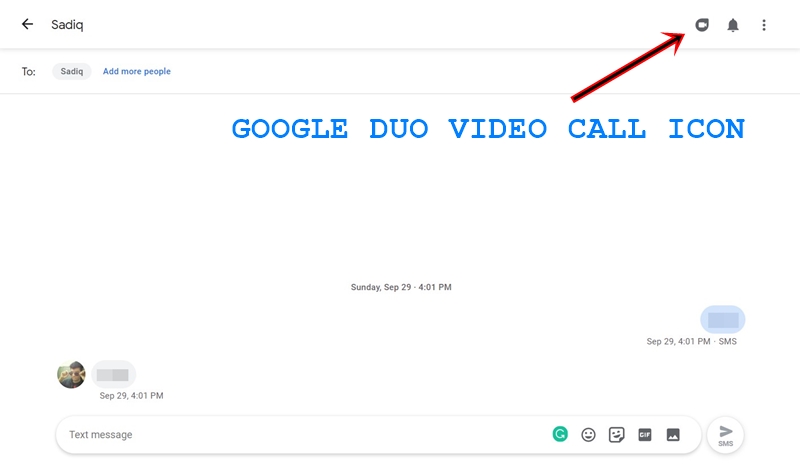Click the Sep 29, 4:01 PM · SMS timestamp
The width and height of the screenshot is (800, 473).
click(x=691, y=341)
